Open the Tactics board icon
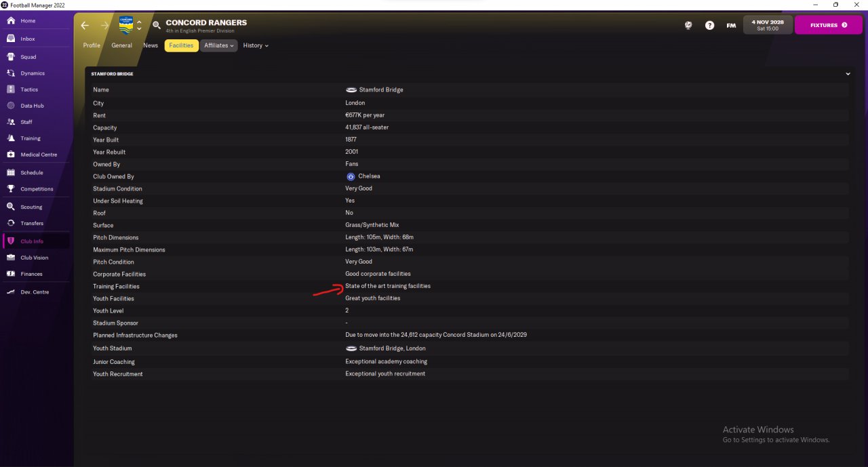 click(11, 89)
